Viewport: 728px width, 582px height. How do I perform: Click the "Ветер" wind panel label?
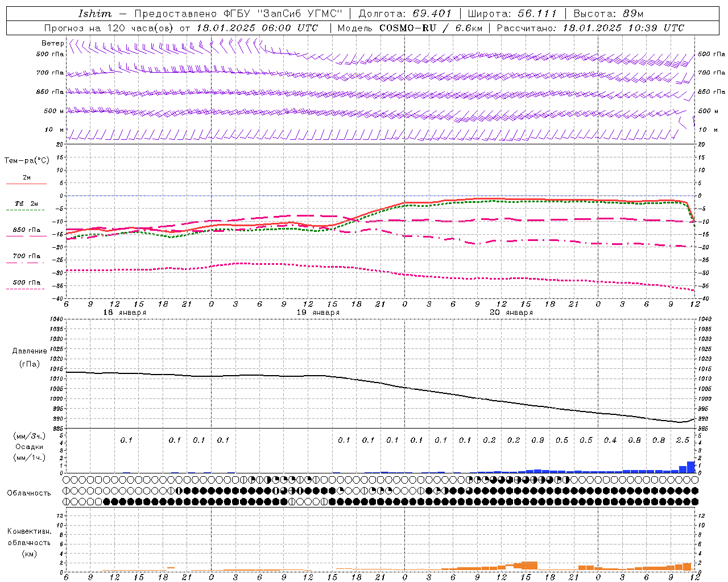(x=52, y=43)
